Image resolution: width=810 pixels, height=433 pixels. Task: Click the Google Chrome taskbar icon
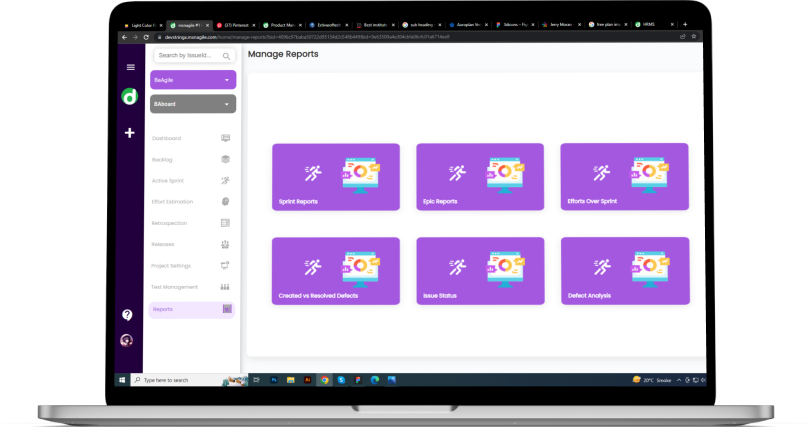[x=324, y=380]
